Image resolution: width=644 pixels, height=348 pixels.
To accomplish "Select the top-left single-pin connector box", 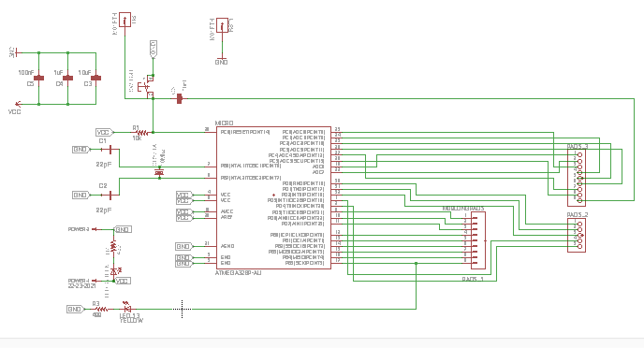I will coord(124,20).
